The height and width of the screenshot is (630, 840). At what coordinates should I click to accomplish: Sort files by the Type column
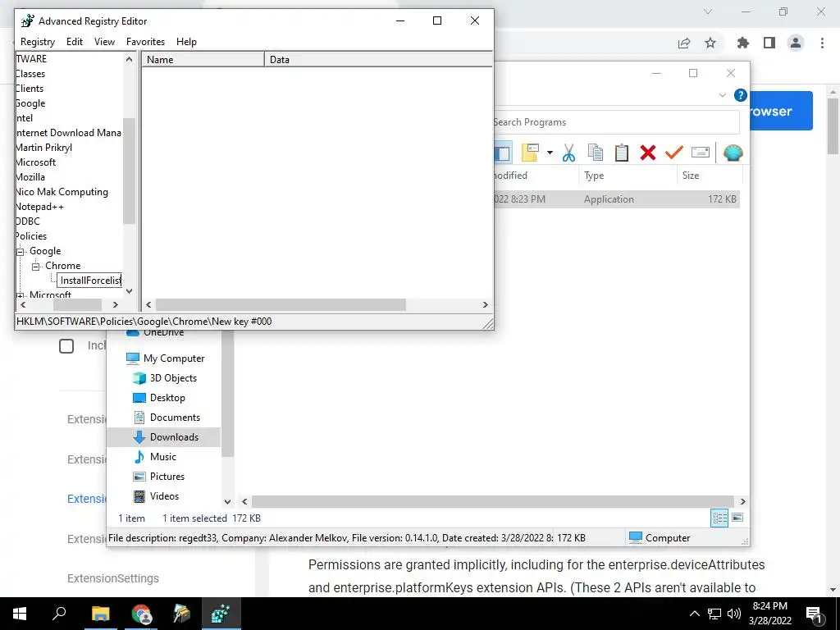[628, 176]
